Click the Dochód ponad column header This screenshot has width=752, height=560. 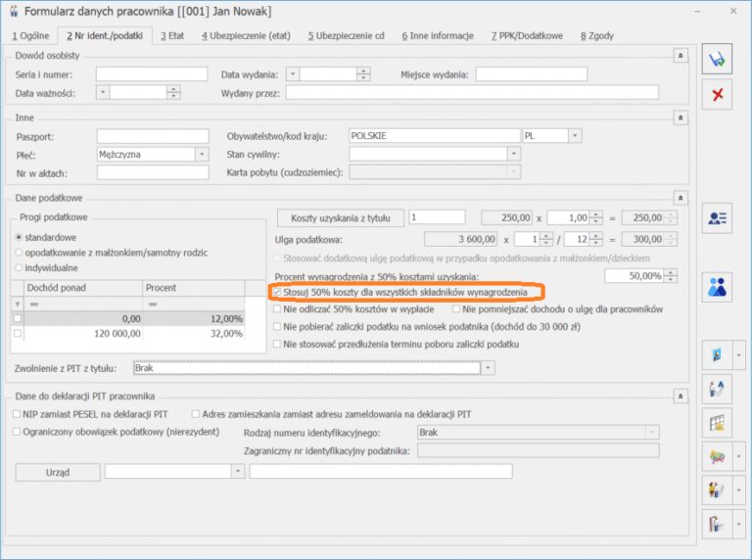(83, 288)
